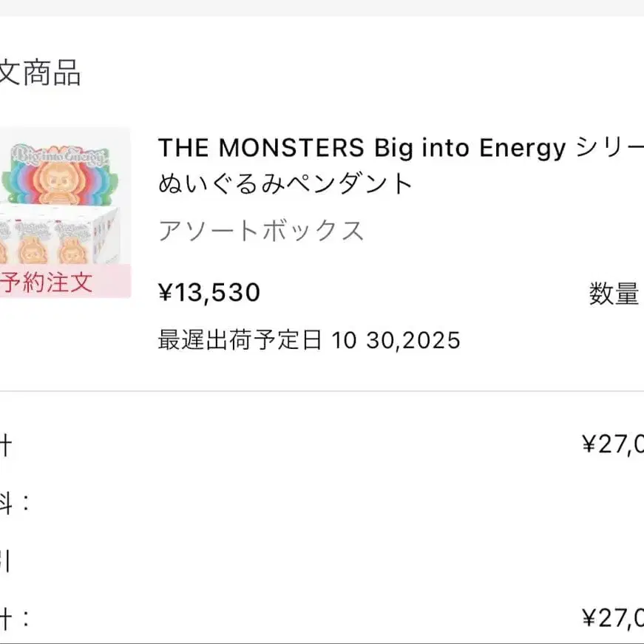The width and height of the screenshot is (644, 644).
Task: Click the ¥13,530 unit price
Action: pos(209,293)
